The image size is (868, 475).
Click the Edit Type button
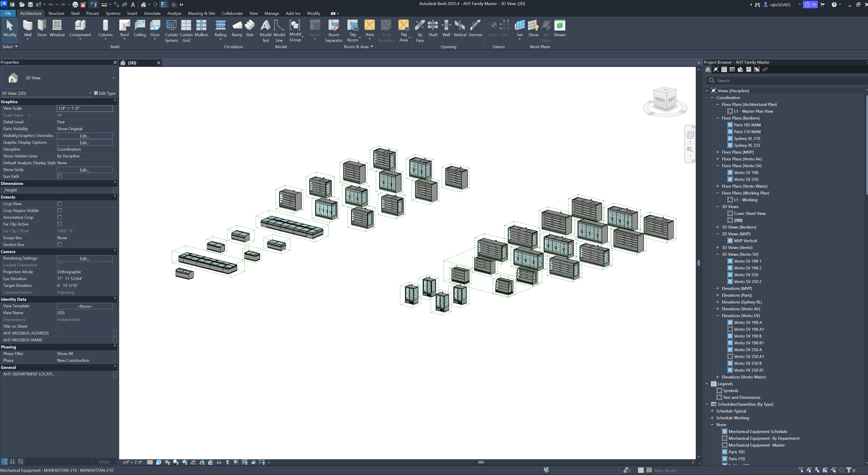point(105,93)
